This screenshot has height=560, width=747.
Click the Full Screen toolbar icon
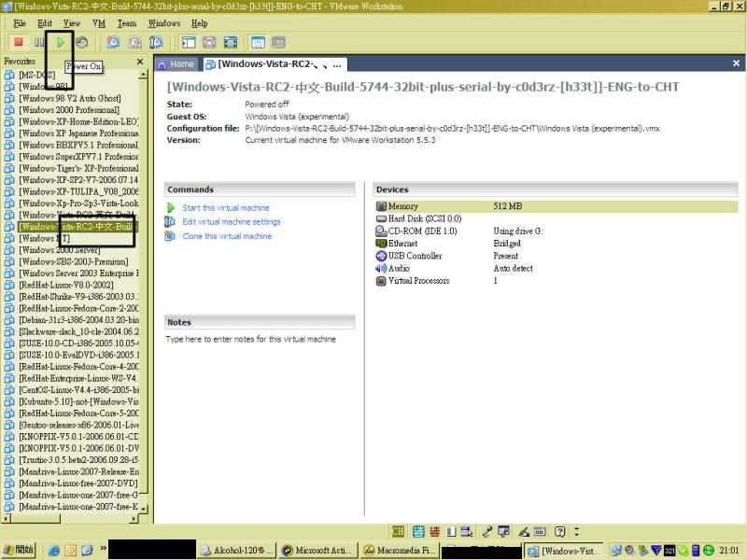[x=231, y=42]
